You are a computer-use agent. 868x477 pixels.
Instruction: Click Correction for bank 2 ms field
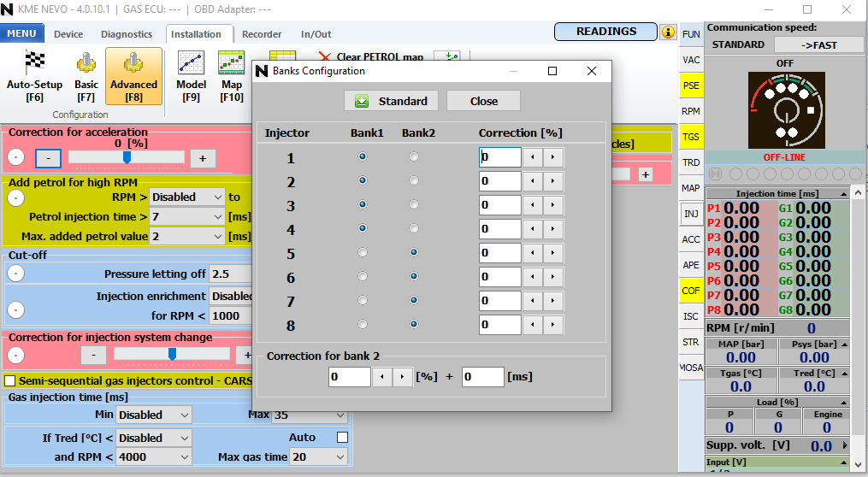pos(482,377)
